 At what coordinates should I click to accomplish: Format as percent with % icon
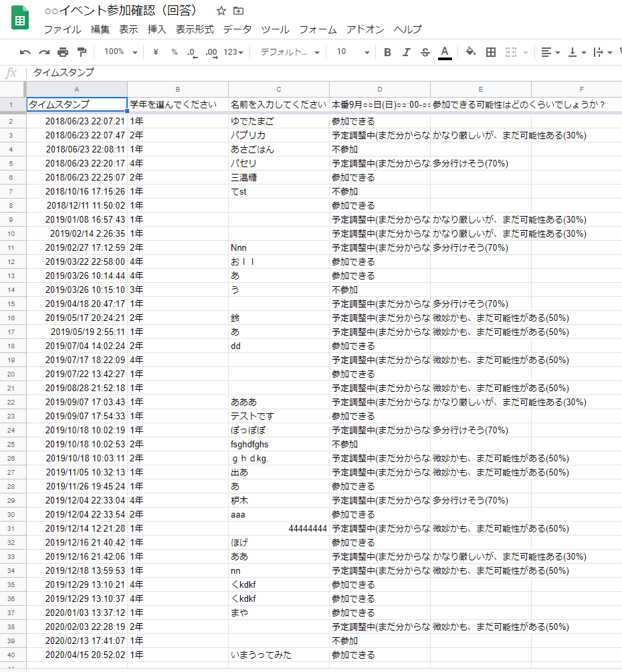[175, 52]
